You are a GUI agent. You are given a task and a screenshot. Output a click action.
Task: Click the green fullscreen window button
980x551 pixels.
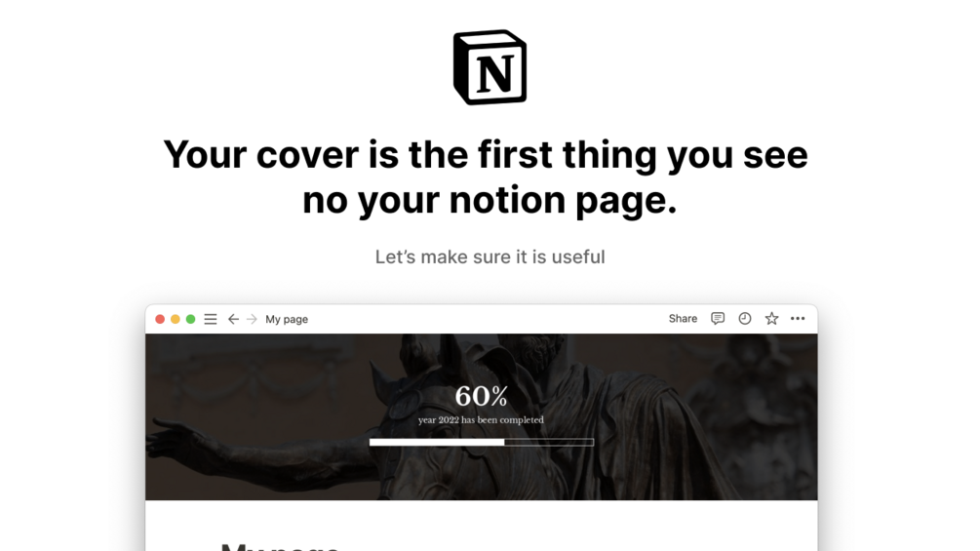pos(190,319)
